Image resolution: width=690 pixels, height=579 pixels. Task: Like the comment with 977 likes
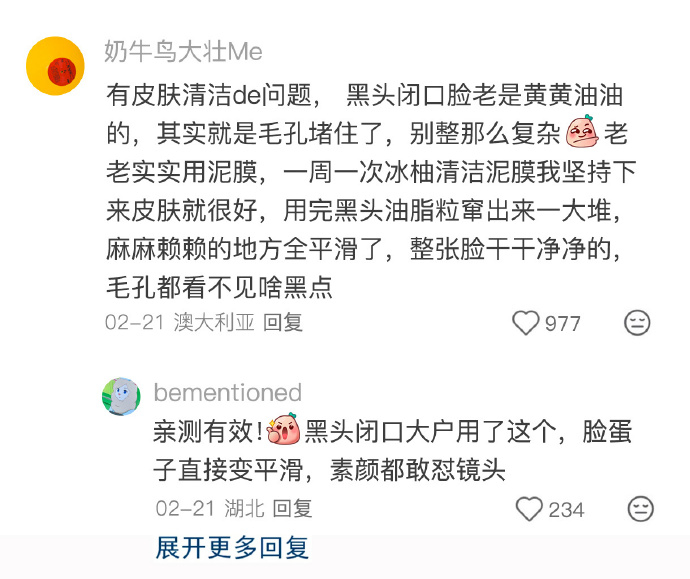tap(525, 323)
